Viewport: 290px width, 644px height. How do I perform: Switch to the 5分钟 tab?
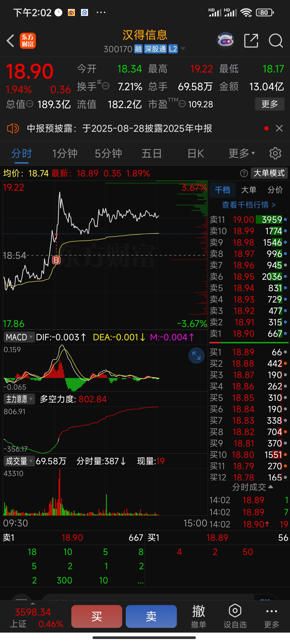point(108,153)
